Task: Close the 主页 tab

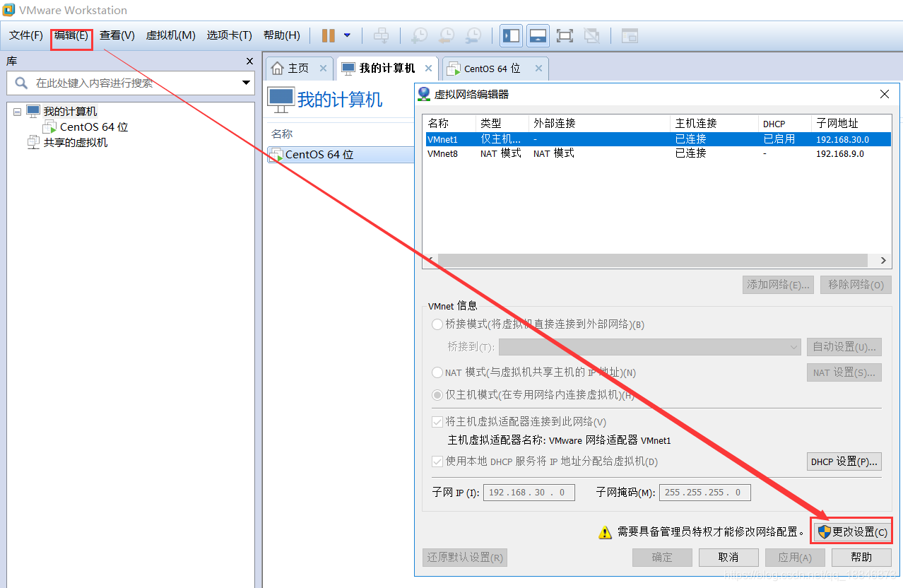Action: 323,69
